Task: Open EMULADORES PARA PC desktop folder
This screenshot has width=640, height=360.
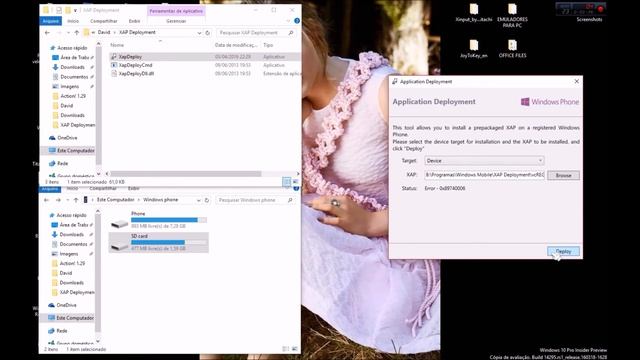Action: click(x=512, y=16)
